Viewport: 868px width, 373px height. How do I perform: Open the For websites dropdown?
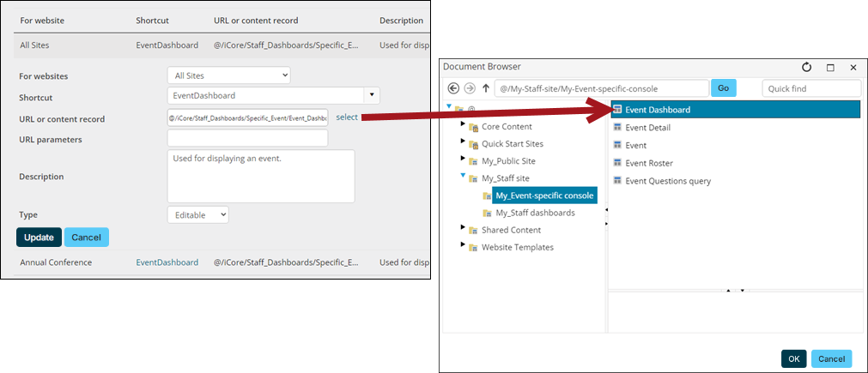click(x=228, y=75)
